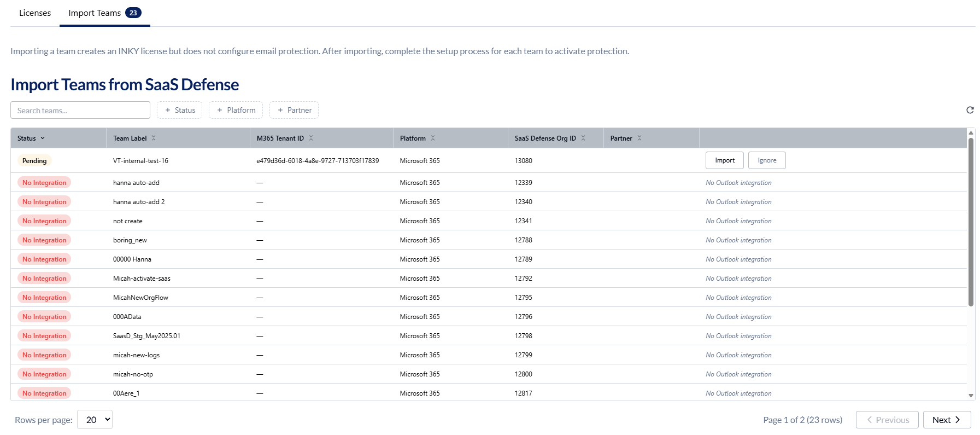The width and height of the screenshot is (980, 435).
Task: Click sort icon by SaaS Defense Org ID
Action: pyautogui.click(x=583, y=138)
